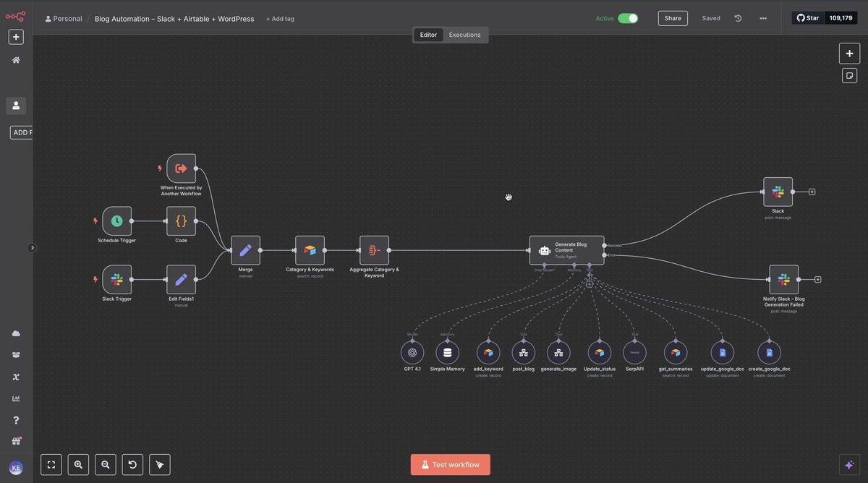Click plus connector after Notify Slack node
This screenshot has height=483, width=868.
point(817,279)
